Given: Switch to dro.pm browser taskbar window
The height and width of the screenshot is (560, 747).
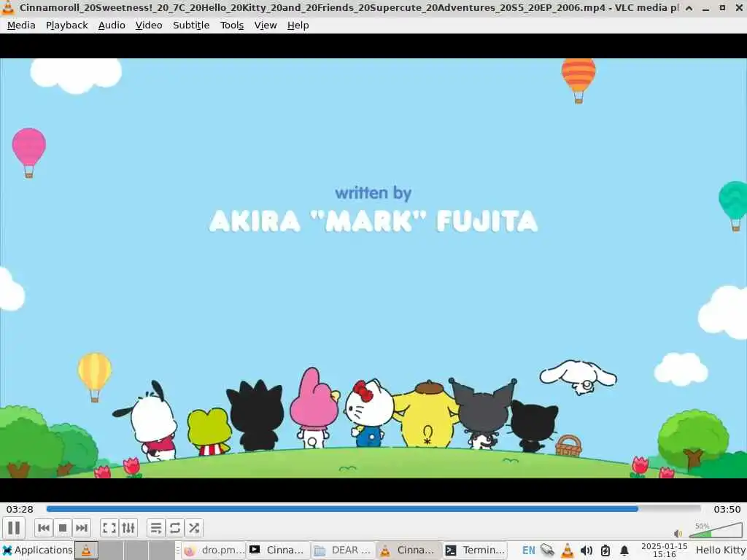Looking at the screenshot, I should (x=215, y=551).
